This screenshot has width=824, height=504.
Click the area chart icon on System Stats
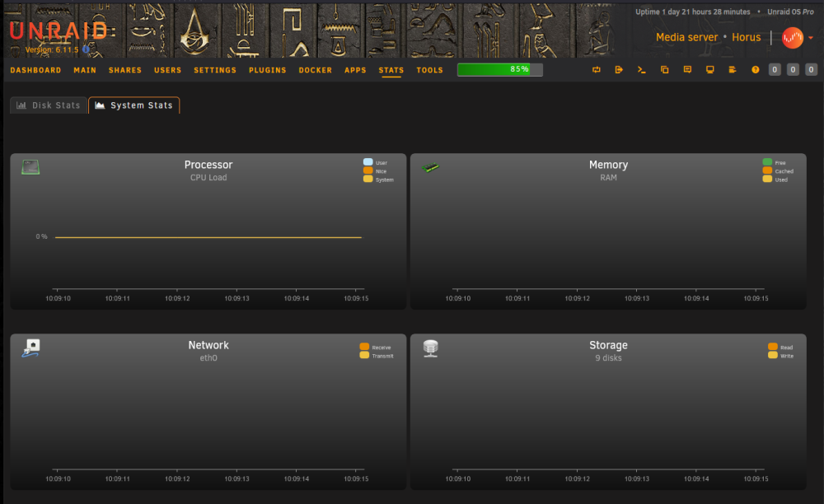(100, 105)
